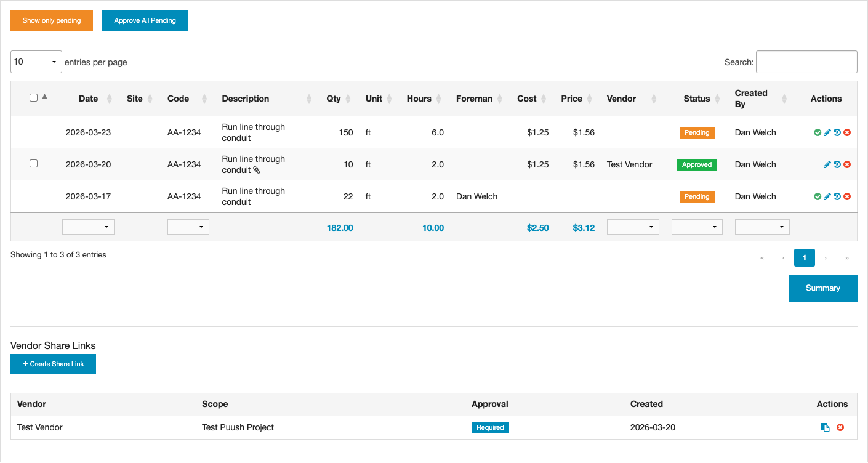
Task: Delete the 2026-03-23 entry with red X
Action: tap(847, 132)
